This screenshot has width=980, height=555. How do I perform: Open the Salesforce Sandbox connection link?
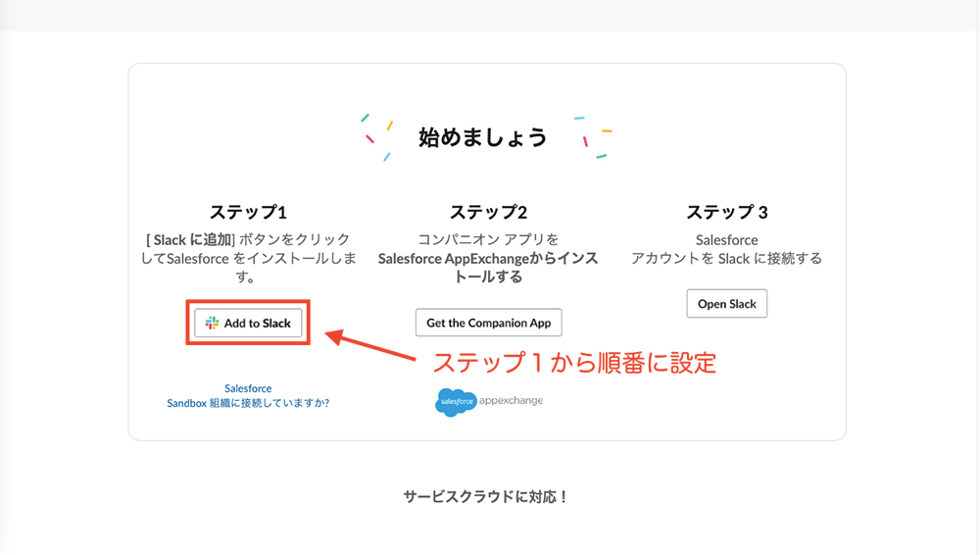pyautogui.click(x=248, y=395)
